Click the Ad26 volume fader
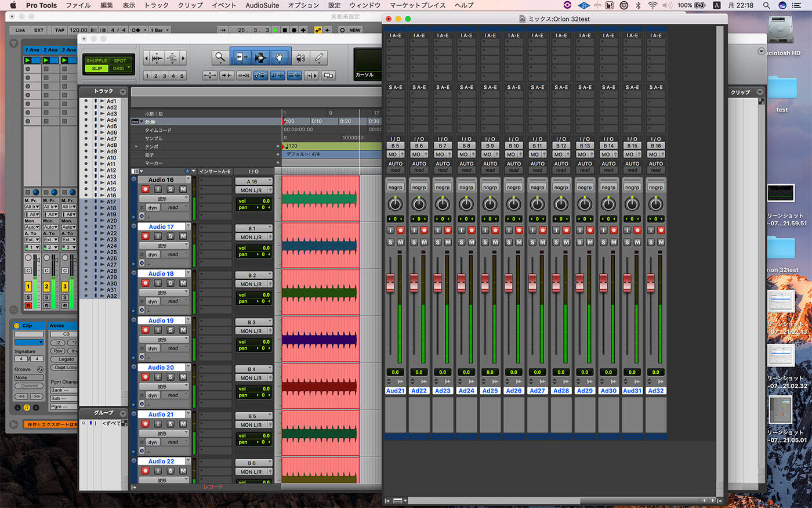 click(509, 283)
